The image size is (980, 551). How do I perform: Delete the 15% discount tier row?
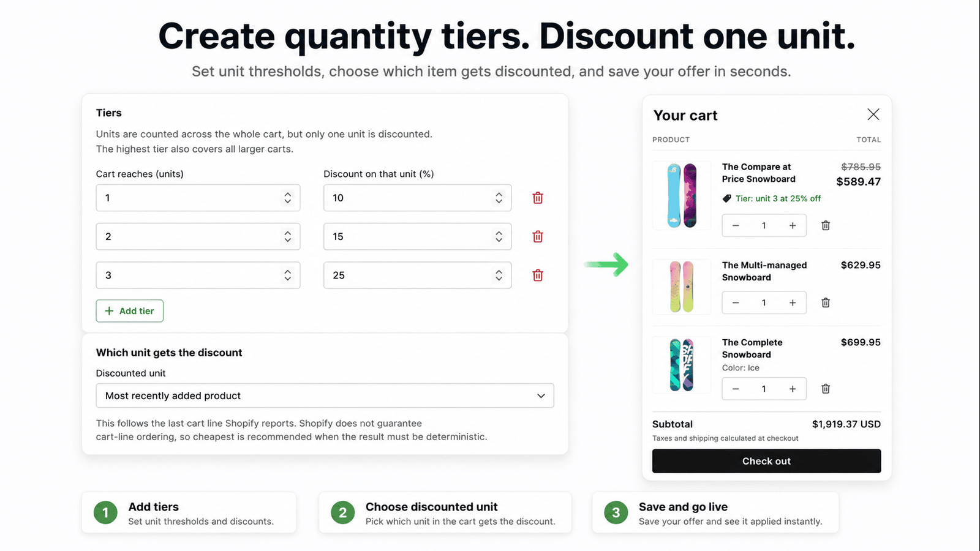point(538,236)
